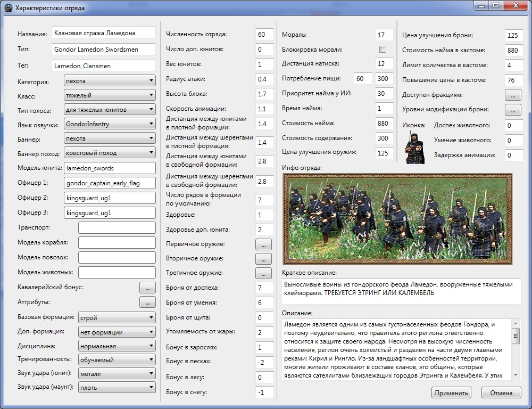Toggle the Блокировка морали checkbox
Image resolution: width=532 pixels, height=409 pixels.
383,49
